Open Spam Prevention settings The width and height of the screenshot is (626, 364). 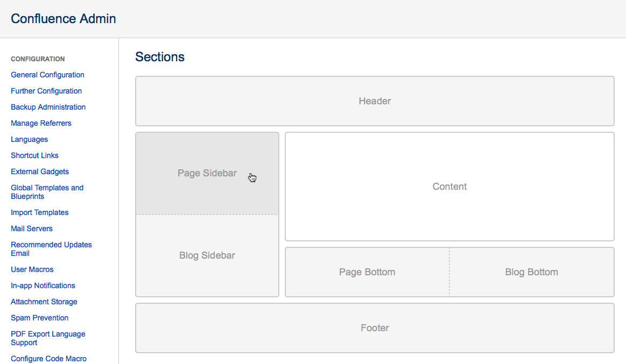39,318
